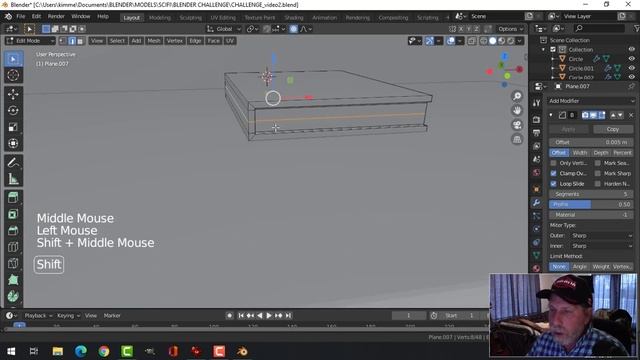Switch to face select mode
This screenshot has width=640, height=360.
tap(80, 41)
